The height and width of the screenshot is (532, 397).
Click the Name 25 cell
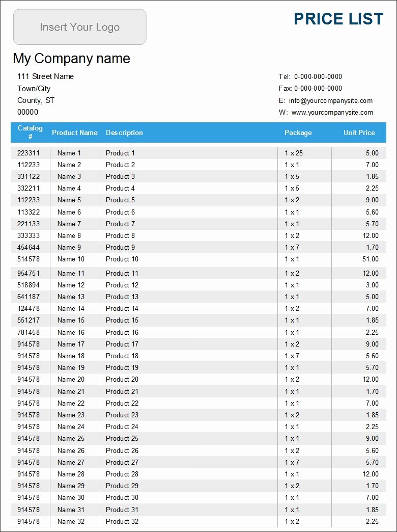pyautogui.click(x=71, y=438)
